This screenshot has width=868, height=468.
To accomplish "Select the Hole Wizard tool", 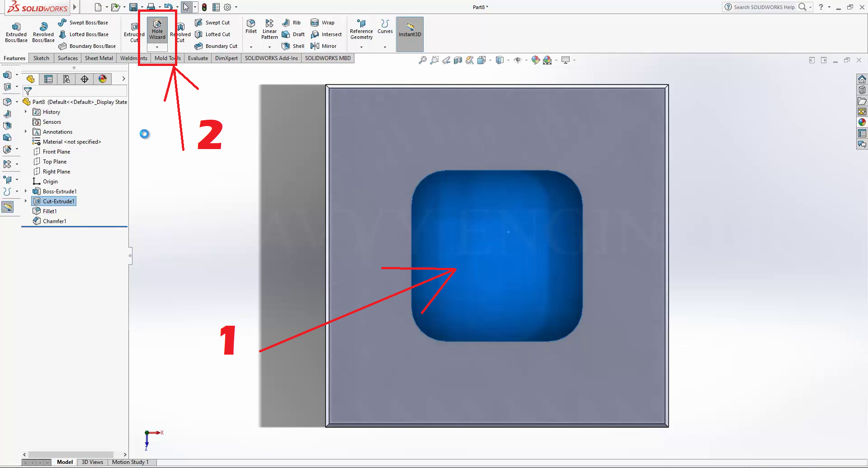I will point(157,30).
